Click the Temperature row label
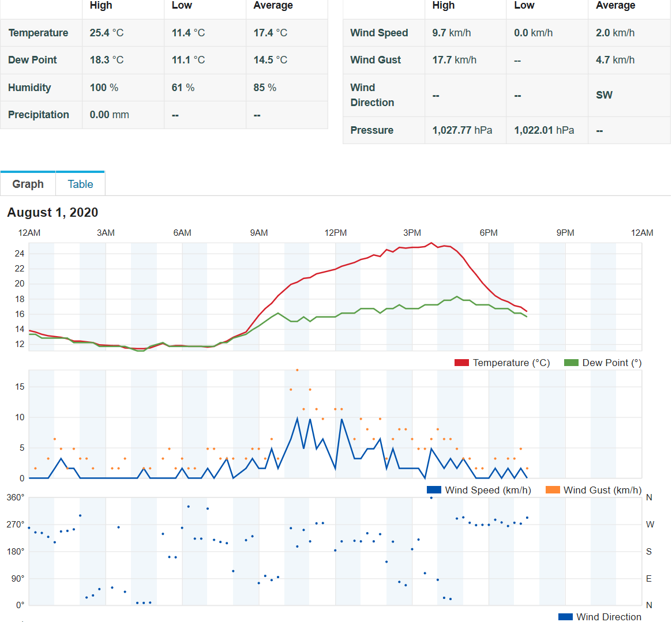 point(38,33)
